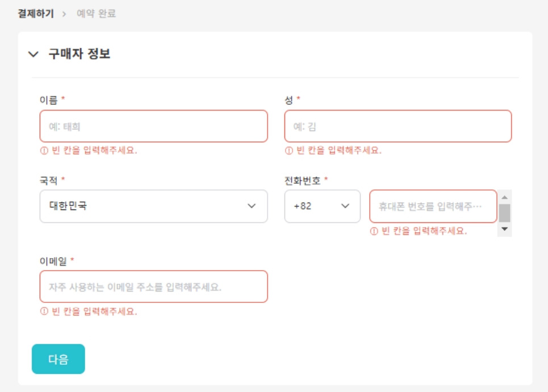
Task: Click the error icon under 성 field
Action: click(x=288, y=151)
